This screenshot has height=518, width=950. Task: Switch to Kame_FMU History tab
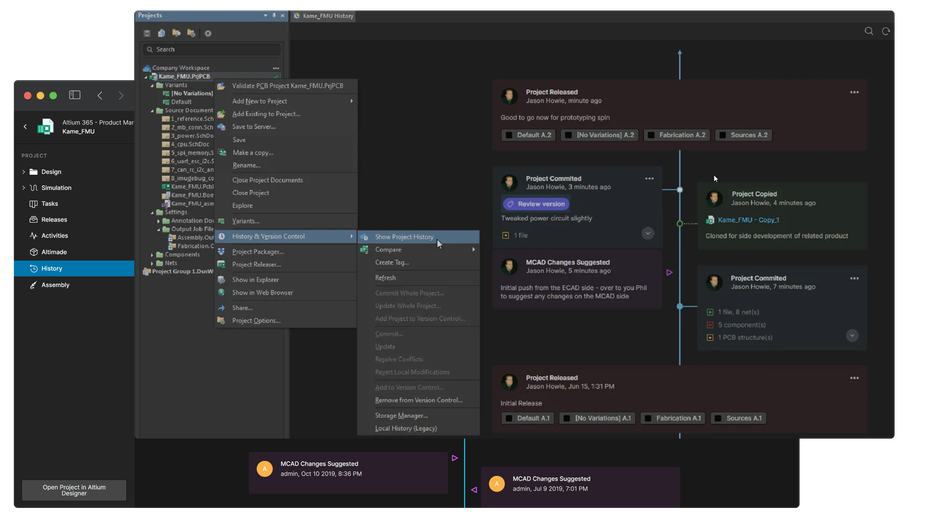tap(324, 16)
